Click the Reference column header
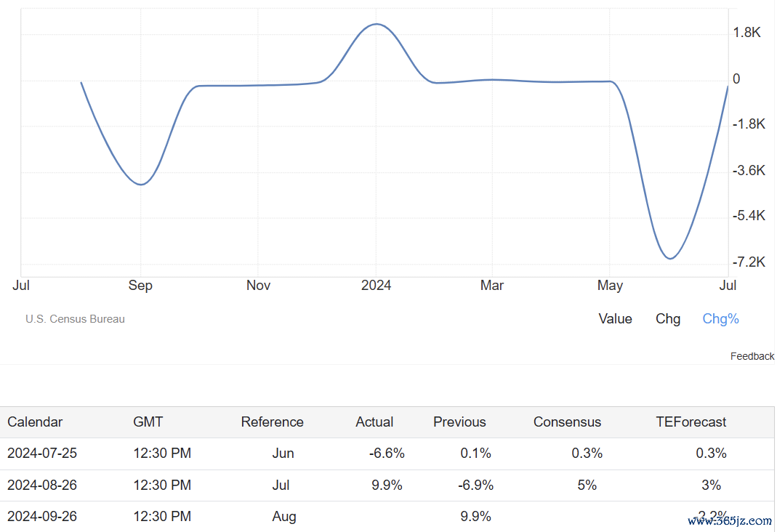 (272, 422)
